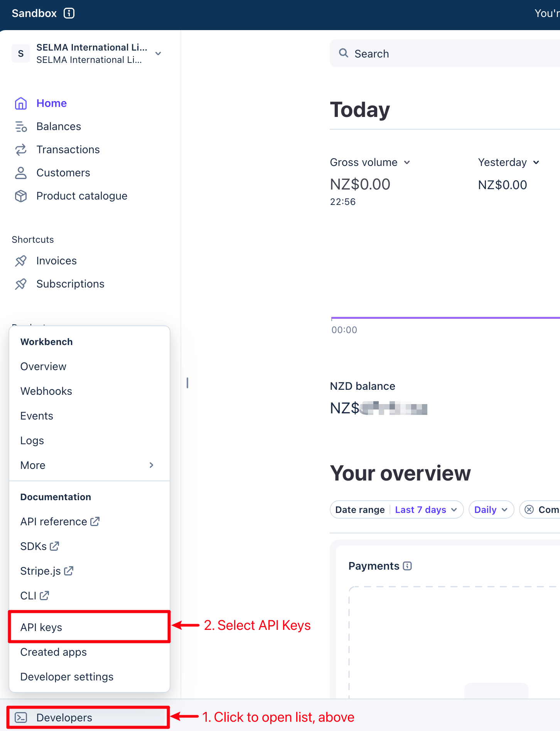Open Developer settings menu item

tap(67, 677)
